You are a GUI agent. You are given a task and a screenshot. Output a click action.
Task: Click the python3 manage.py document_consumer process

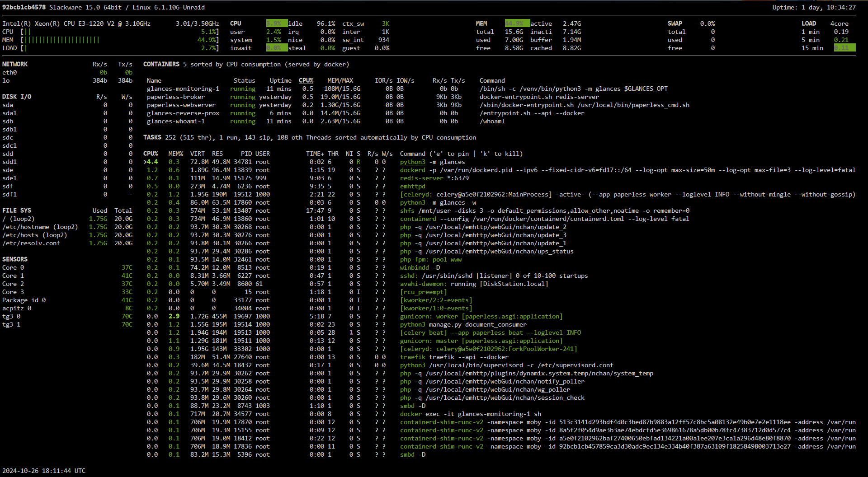click(x=463, y=324)
